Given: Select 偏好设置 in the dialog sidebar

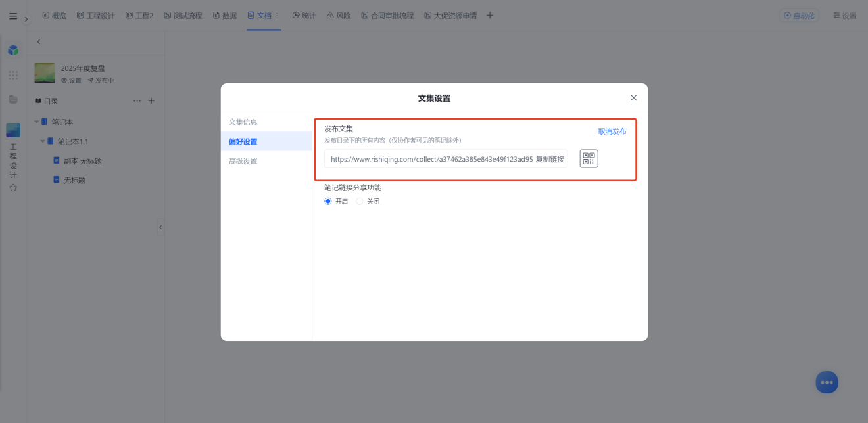Looking at the screenshot, I should (266, 141).
